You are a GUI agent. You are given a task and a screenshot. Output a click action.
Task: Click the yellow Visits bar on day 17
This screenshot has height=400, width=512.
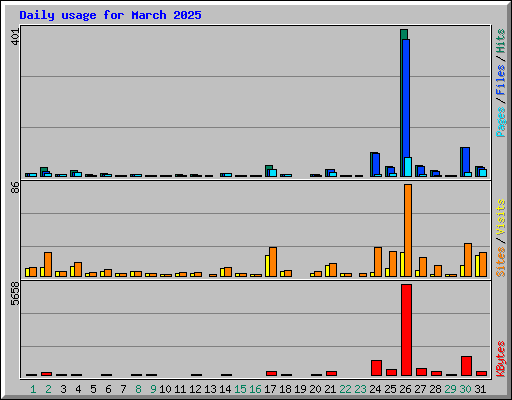(x=267, y=266)
